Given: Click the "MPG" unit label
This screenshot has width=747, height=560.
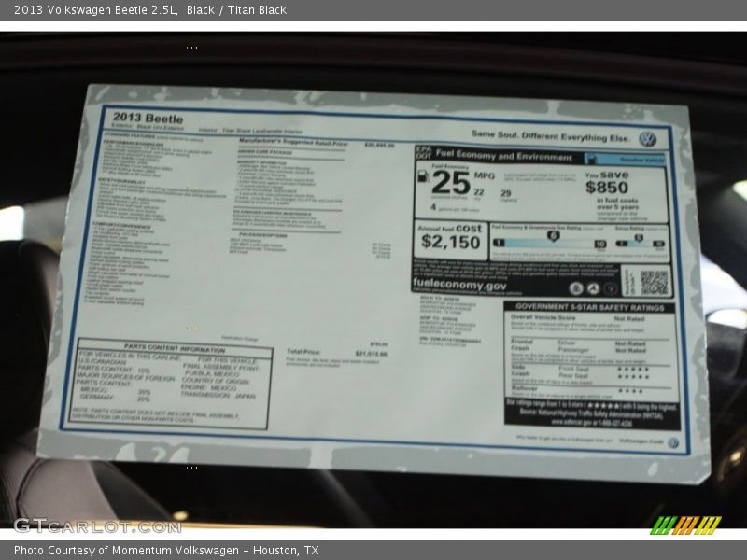Looking at the screenshot, I should [x=484, y=175].
